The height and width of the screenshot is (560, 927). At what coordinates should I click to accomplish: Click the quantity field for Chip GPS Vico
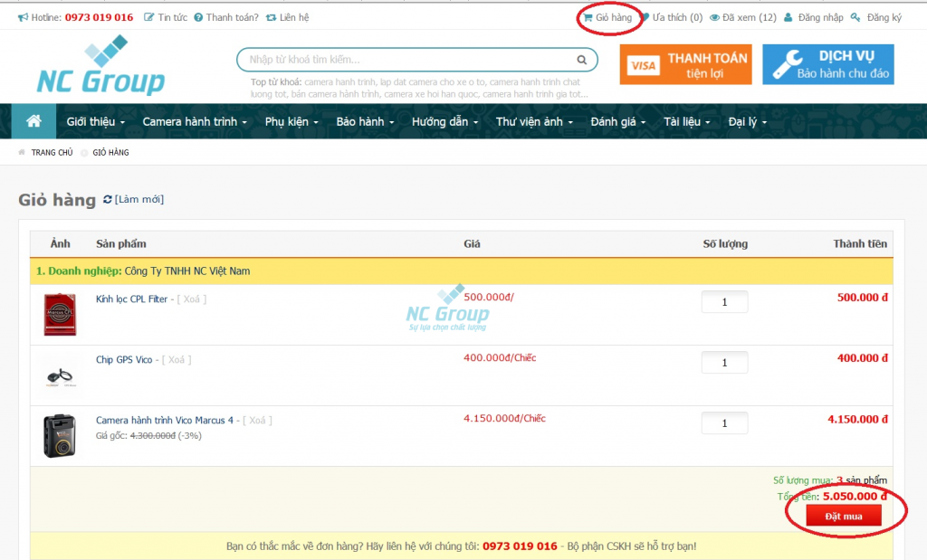723,362
